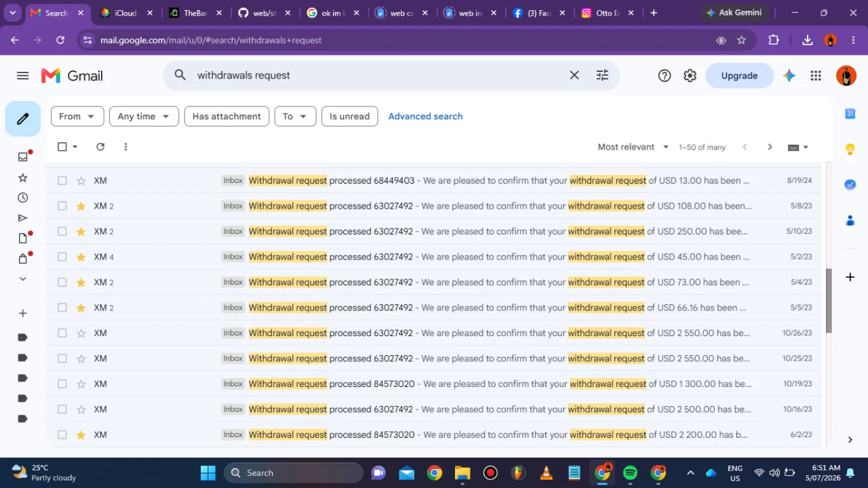Open select-all dropdown arrow
868x488 pixels.
click(x=75, y=146)
